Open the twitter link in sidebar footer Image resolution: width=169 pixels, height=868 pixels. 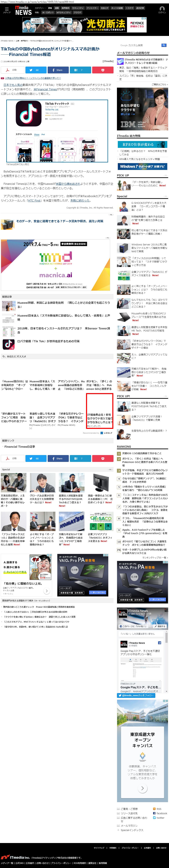click(x=159, y=818)
